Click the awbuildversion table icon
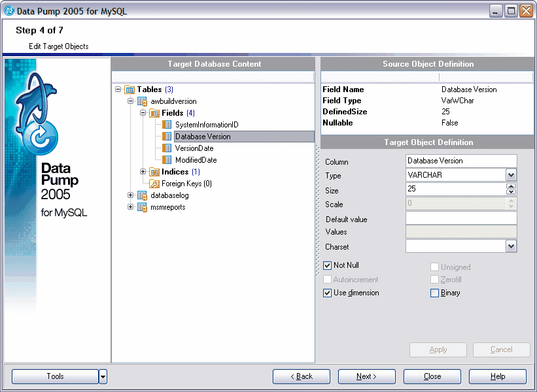This screenshot has height=392, width=537. point(142,101)
